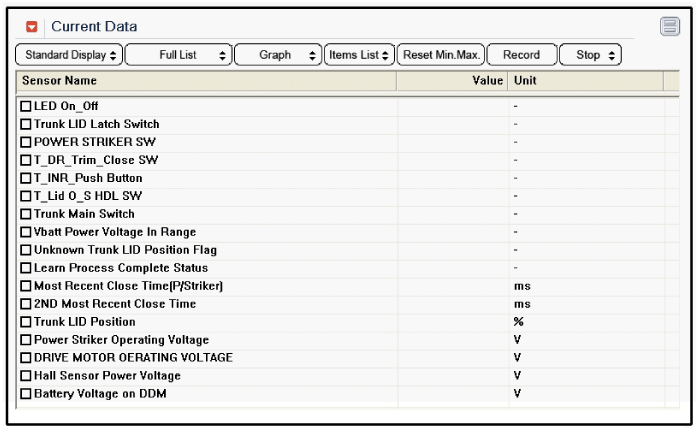Viewport: 700px width, 430px height.
Task: Check the Learn Process Complete Status checkbox
Action: (x=26, y=268)
